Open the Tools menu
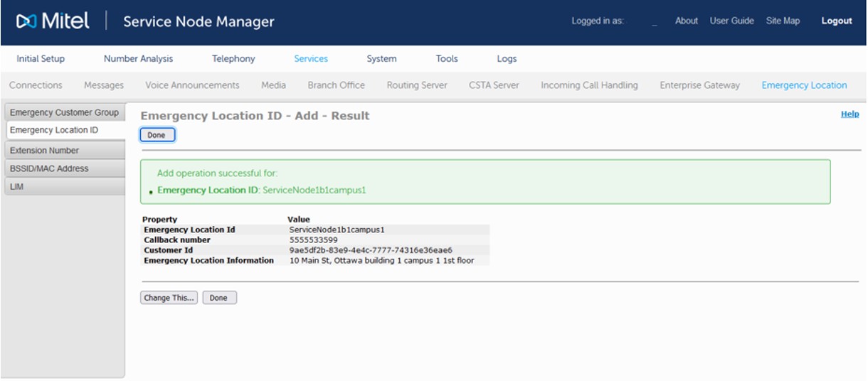The width and height of the screenshot is (868, 381). pos(447,59)
